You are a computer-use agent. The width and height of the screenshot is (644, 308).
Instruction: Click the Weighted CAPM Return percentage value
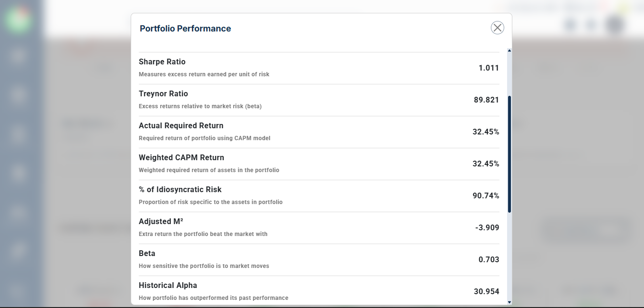pyautogui.click(x=486, y=164)
